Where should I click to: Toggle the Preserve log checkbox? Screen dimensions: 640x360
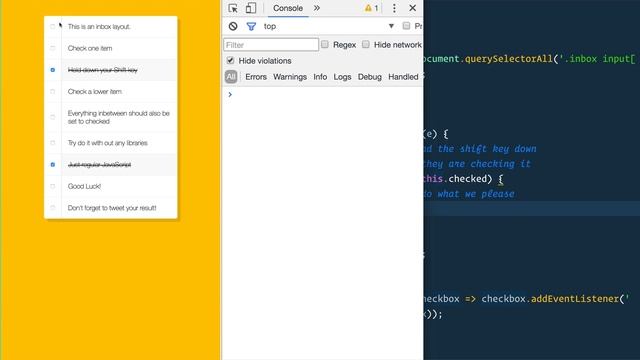406,26
